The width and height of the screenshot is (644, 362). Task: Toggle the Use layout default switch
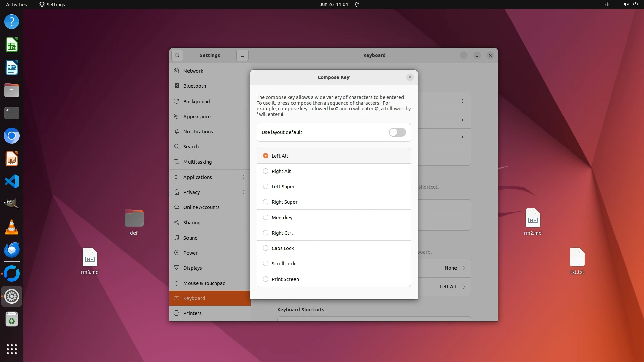(397, 132)
